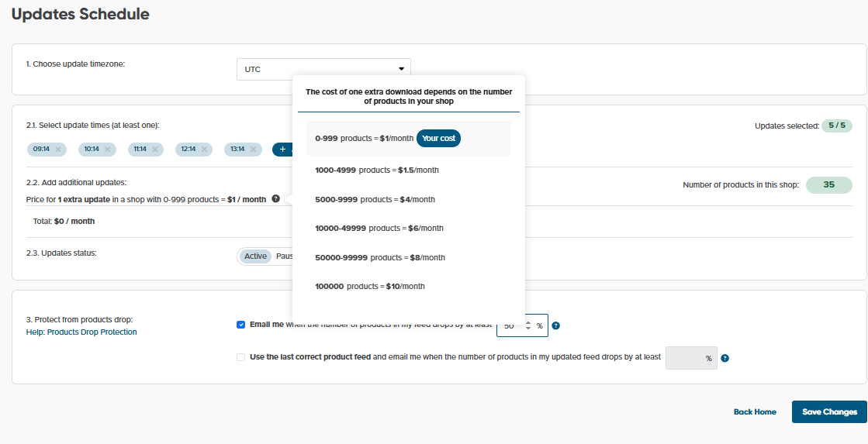Image resolution: width=868 pixels, height=444 pixels.
Task: Open help icon for last correct feed option
Action: click(724, 358)
